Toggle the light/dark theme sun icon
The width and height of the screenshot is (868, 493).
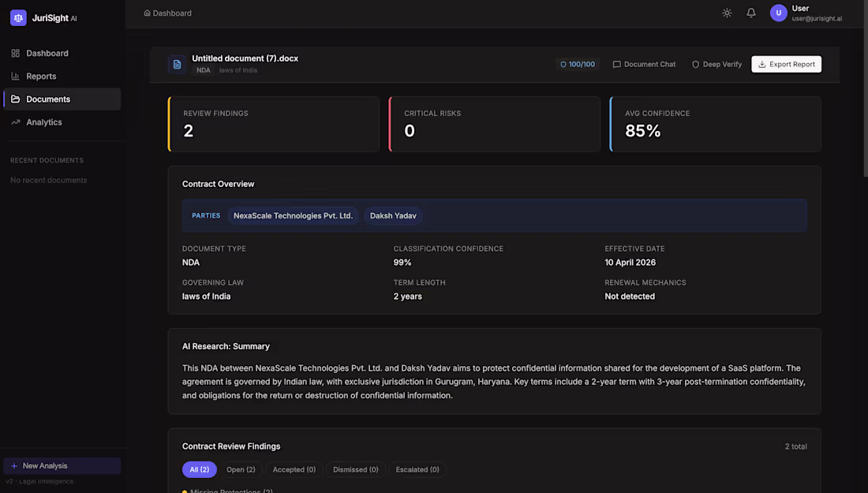coord(727,13)
